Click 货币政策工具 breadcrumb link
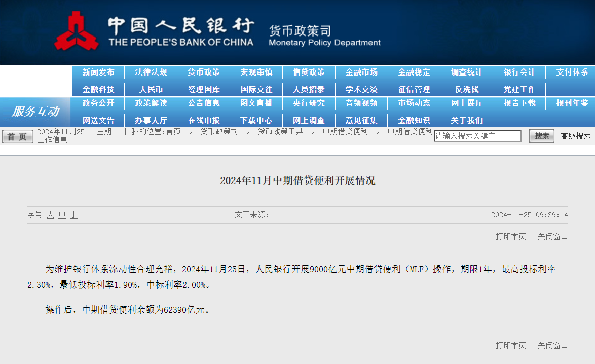The width and height of the screenshot is (595, 364). pyautogui.click(x=280, y=131)
